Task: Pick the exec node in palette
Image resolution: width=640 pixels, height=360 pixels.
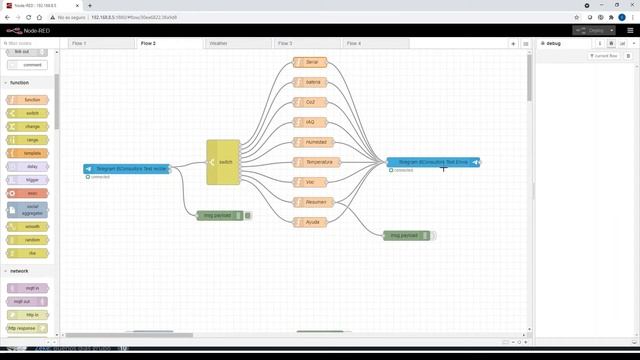Action: pyautogui.click(x=27, y=193)
